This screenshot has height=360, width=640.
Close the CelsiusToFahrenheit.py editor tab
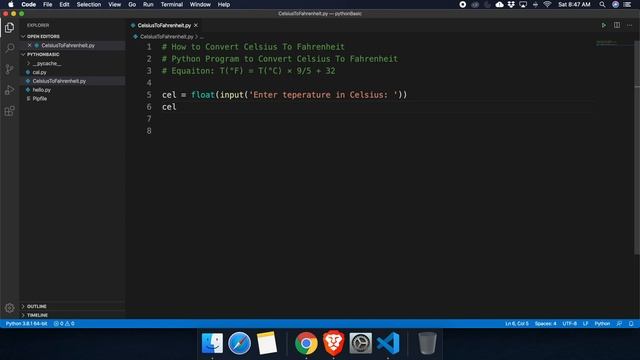[196, 25]
